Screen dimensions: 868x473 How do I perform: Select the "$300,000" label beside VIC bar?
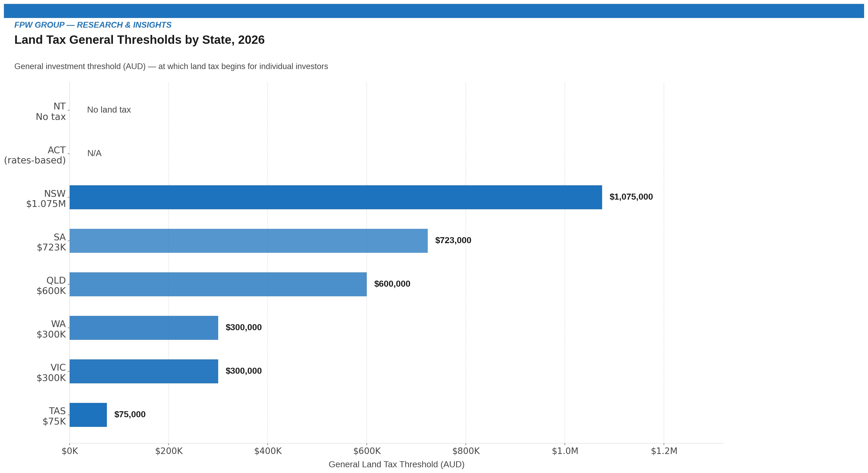click(x=244, y=371)
